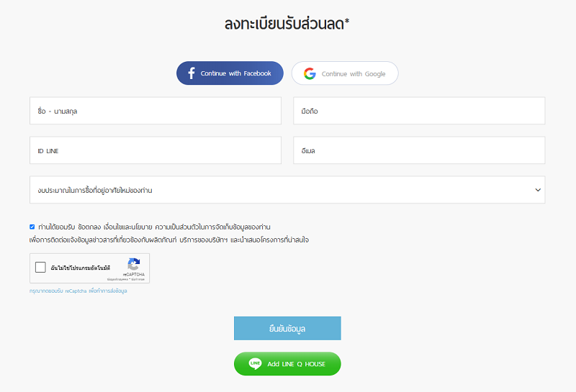This screenshot has width=576, height=392.
Task: Click the chevron arrow of the budget select
Action: coord(538,190)
